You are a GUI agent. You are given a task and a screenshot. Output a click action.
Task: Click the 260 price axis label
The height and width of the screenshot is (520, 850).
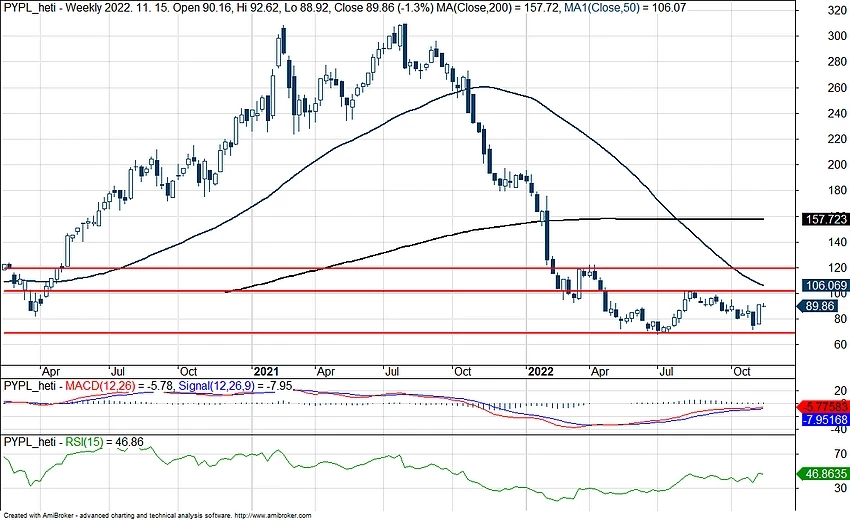(837, 88)
